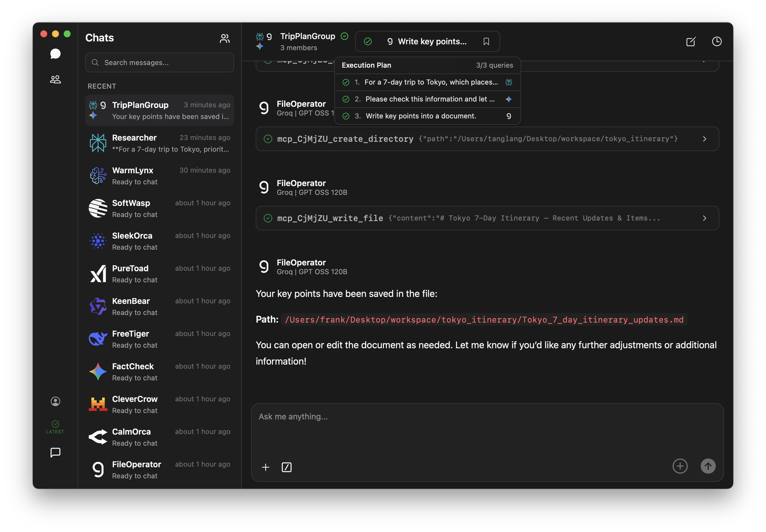
Task: Open the FactCheck chat
Action: coord(159,372)
